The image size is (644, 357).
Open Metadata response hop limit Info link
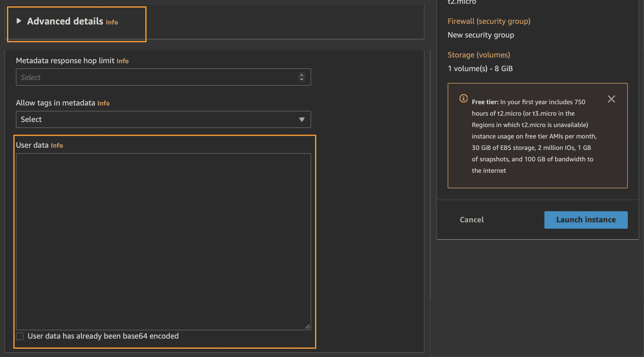(x=122, y=61)
